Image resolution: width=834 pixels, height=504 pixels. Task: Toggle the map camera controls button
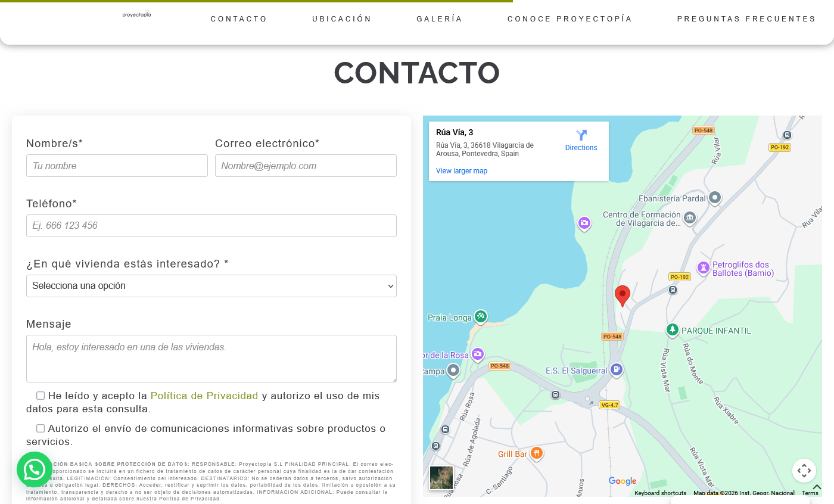(x=804, y=471)
